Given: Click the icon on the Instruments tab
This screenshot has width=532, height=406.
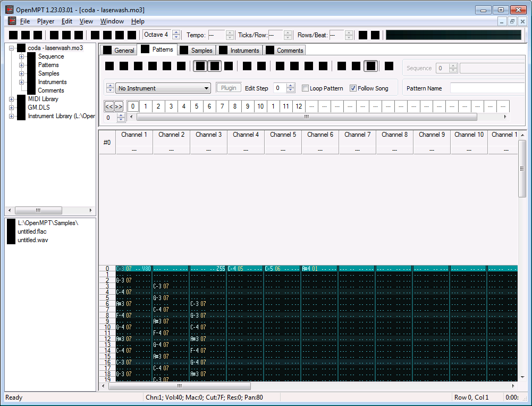Looking at the screenshot, I should point(223,51).
